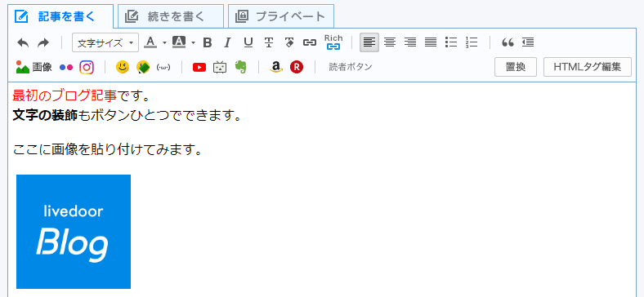The width and height of the screenshot is (644, 297).
Task: Embed a YouTube video
Action: coord(199,67)
